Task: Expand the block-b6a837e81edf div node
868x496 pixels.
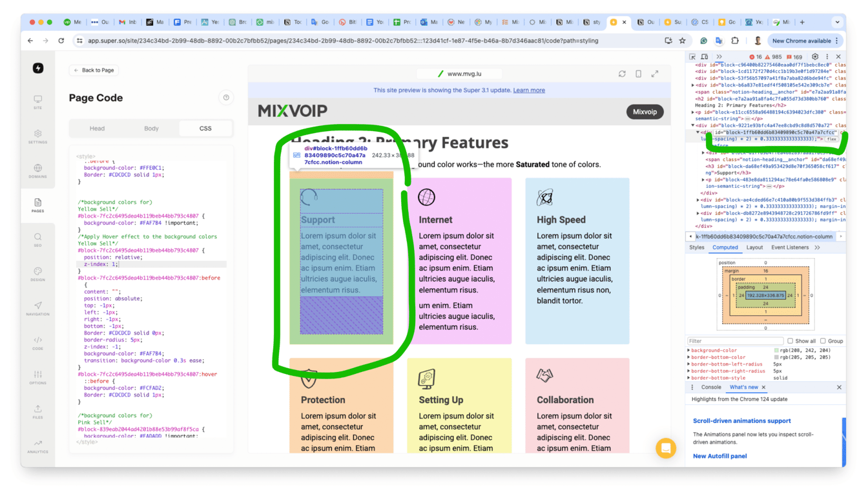Action: click(x=694, y=85)
